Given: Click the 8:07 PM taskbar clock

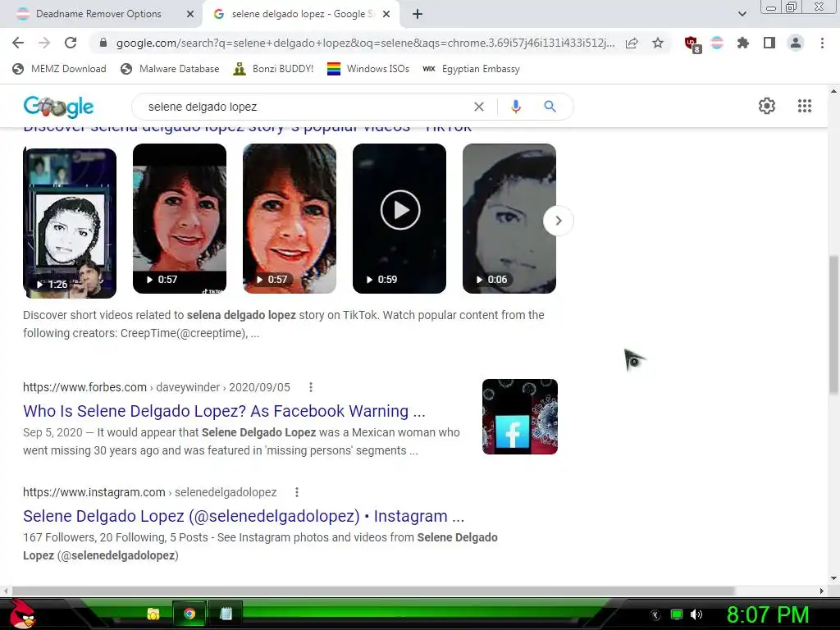Looking at the screenshot, I should click(768, 614).
